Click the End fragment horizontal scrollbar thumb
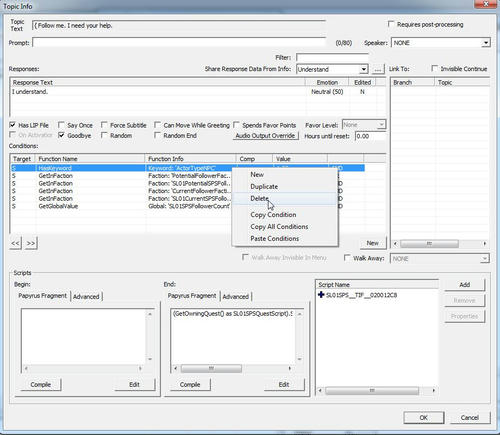The width and height of the screenshot is (500, 435). (x=211, y=369)
